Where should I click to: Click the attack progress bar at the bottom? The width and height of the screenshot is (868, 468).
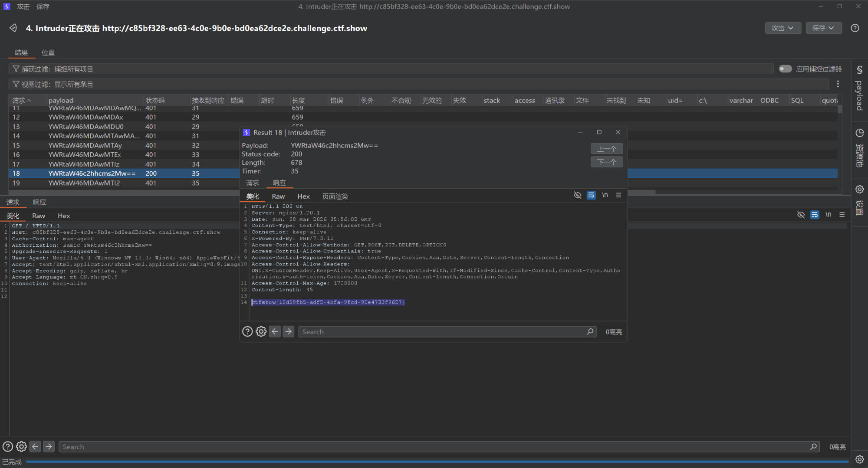click(434, 461)
